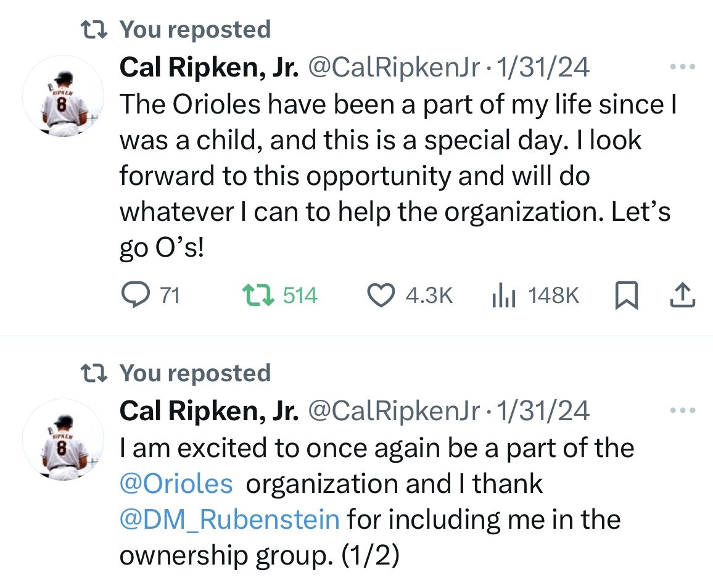This screenshot has height=588, width=713.
Task: Open the three-dot menu on second tweet
Action: point(683,410)
